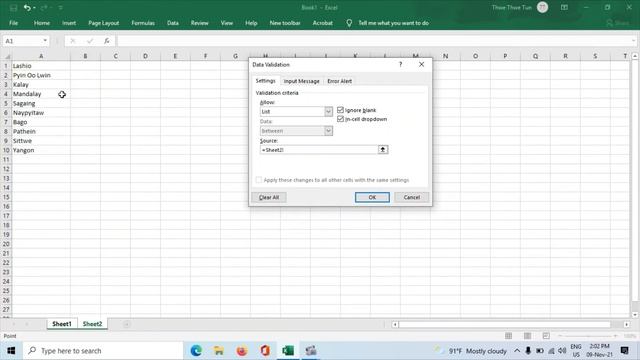Open the File menu
Image resolution: width=640 pixels, height=360 pixels.
[13, 23]
